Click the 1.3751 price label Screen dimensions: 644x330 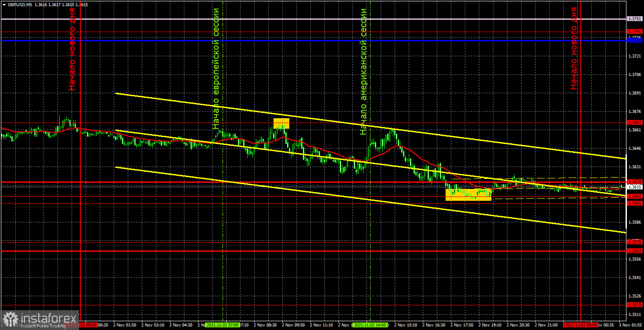pos(635,19)
